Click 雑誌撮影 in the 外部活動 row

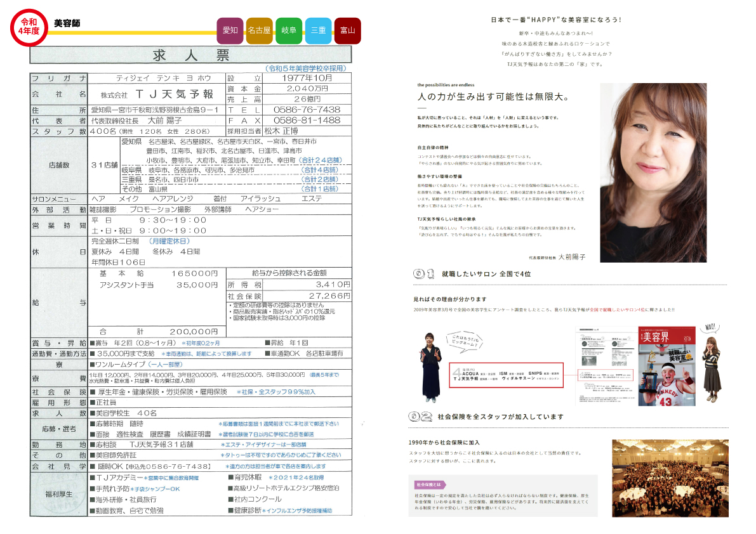(103, 209)
